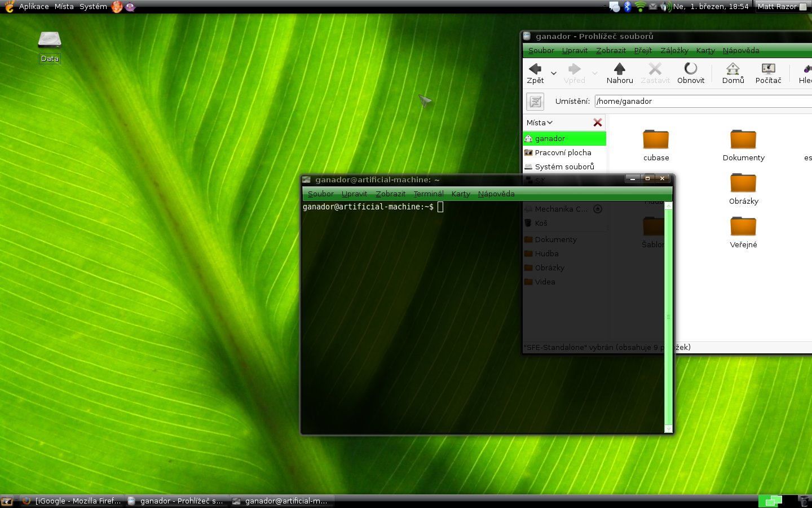
Task: Open the Obrázky folder icon in the main view
Action: [743, 183]
